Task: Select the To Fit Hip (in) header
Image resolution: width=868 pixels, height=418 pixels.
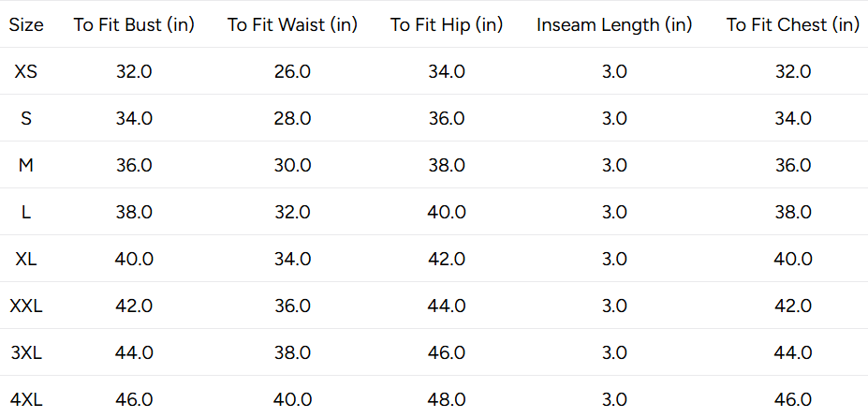Action: [447, 25]
